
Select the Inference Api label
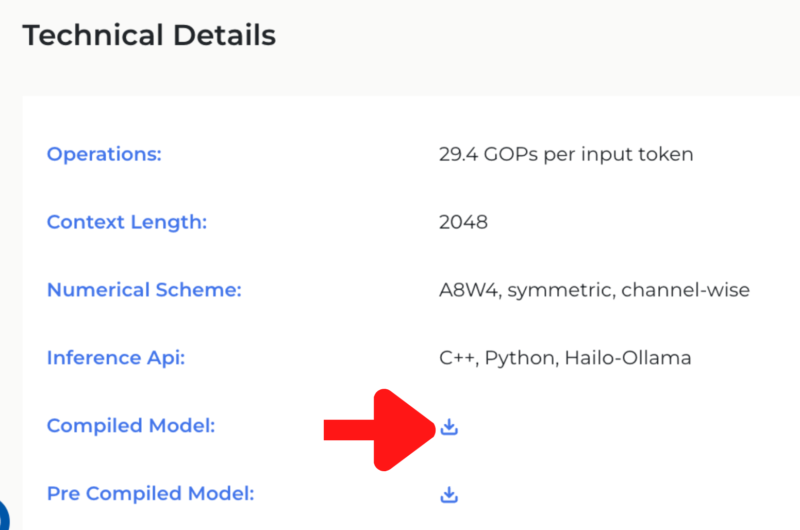(116, 358)
